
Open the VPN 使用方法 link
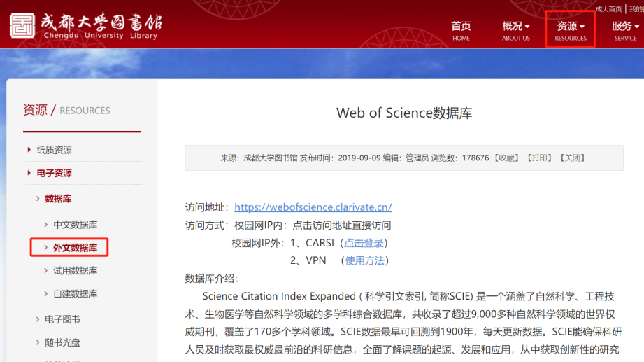click(365, 260)
